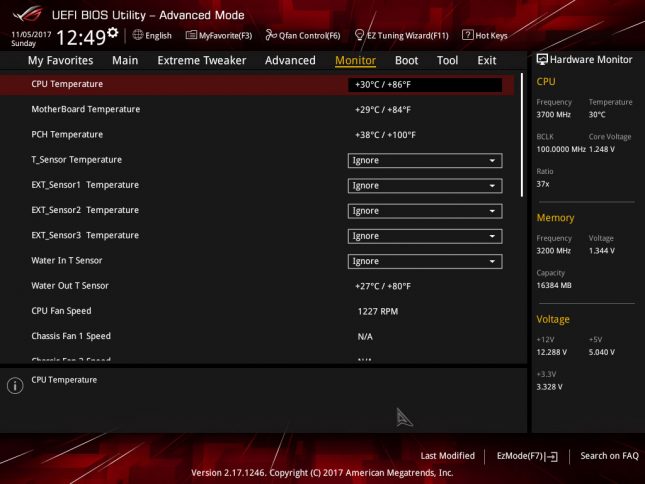The image size is (645, 484).
Task: Click 1.344 V memory voltage
Action: (x=601, y=251)
